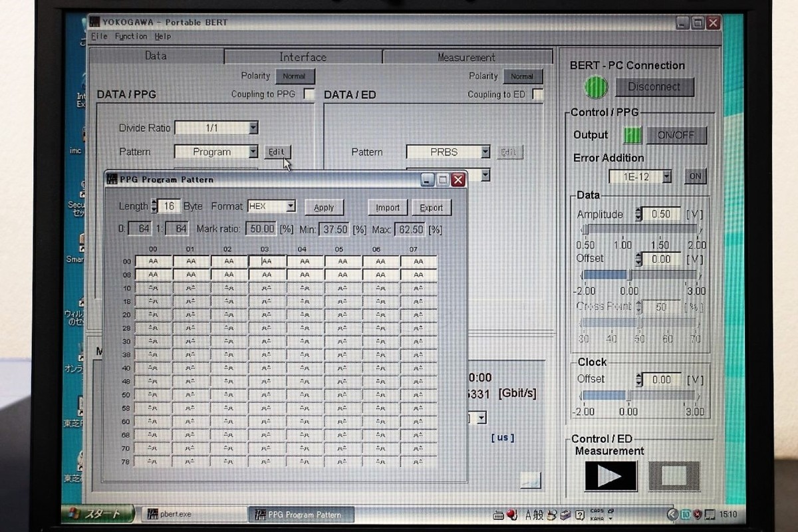Click the IME properties toolbox icon
Screen dimensions: 798x532
click(x=565, y=514)
